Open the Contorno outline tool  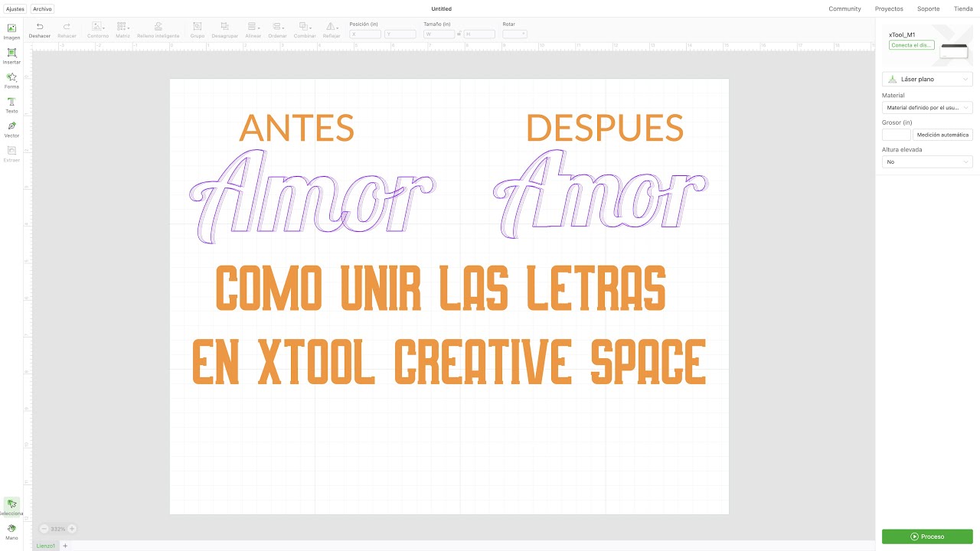coord(98,31)
